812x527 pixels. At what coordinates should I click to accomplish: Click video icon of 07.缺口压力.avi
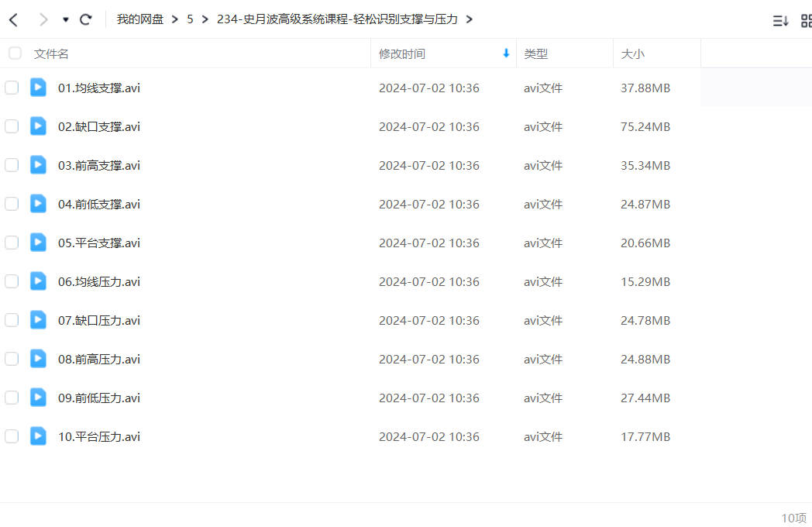coord(38,320)
